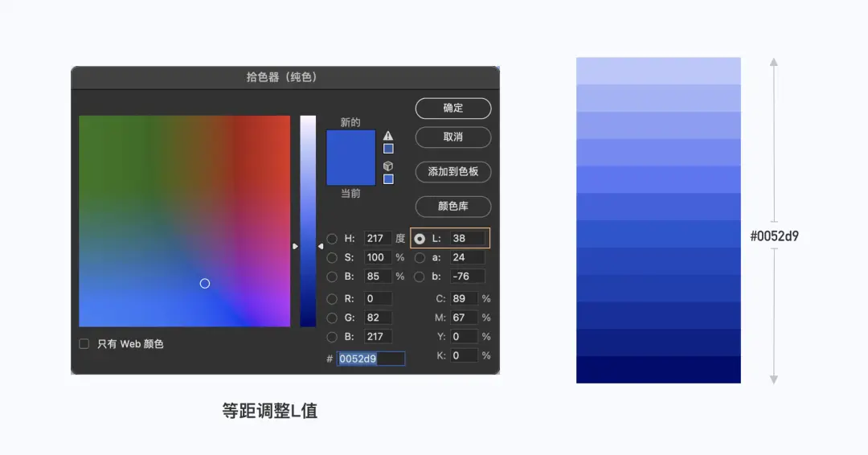Click the closest in-gamut color swatch under warning triangle
This screenshot has height=455, width=868.
389,149
